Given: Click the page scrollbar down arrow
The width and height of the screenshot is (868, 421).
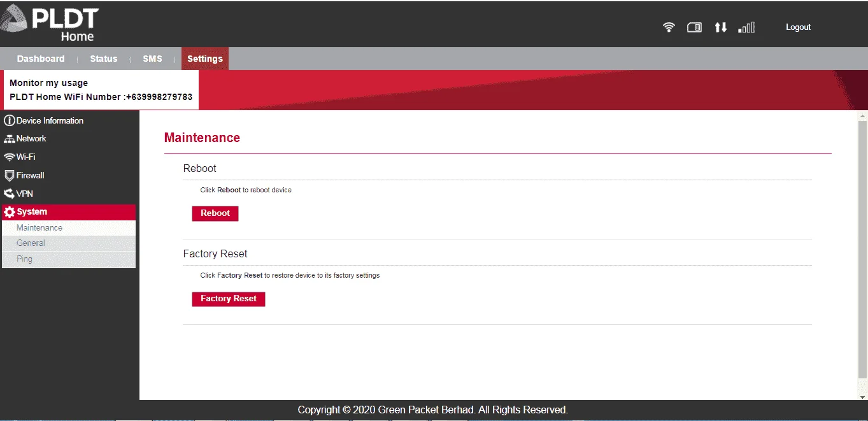Looking at the screenshot, I should (863, 396).
